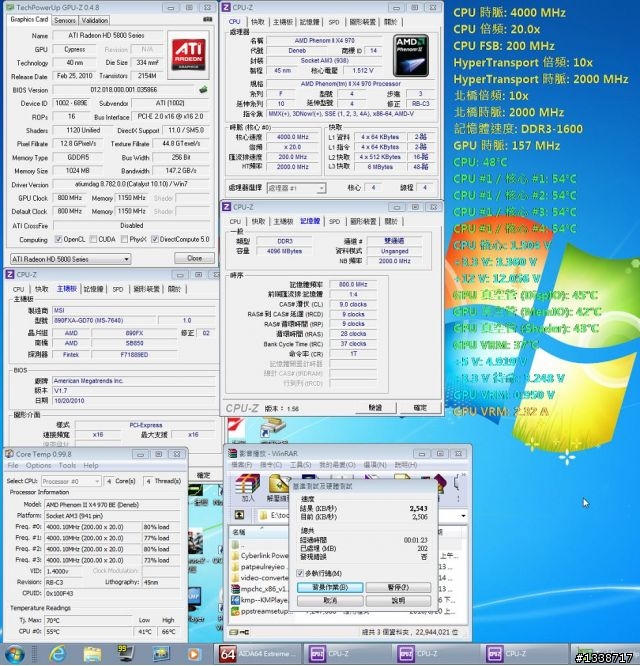The height and width of the screenshot is (666, 640).
Task: Open the media player taskbar icon
Action: [x=193, y=655]
